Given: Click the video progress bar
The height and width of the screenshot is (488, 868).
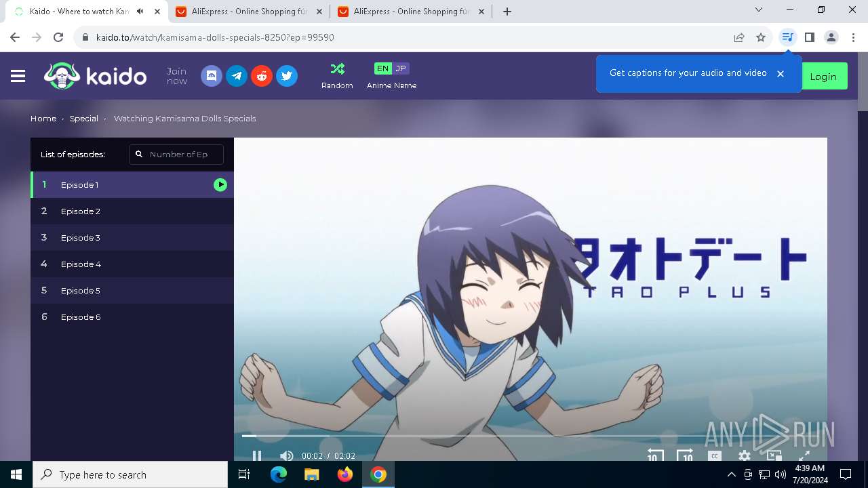Looking at the screenshot, I should [530, 436].
